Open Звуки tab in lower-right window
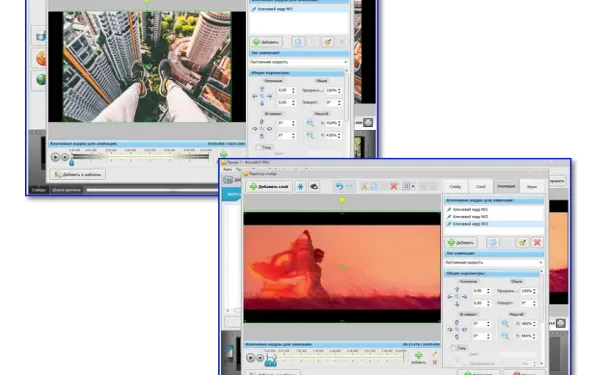The image size is (600, 375). [532, 187]
